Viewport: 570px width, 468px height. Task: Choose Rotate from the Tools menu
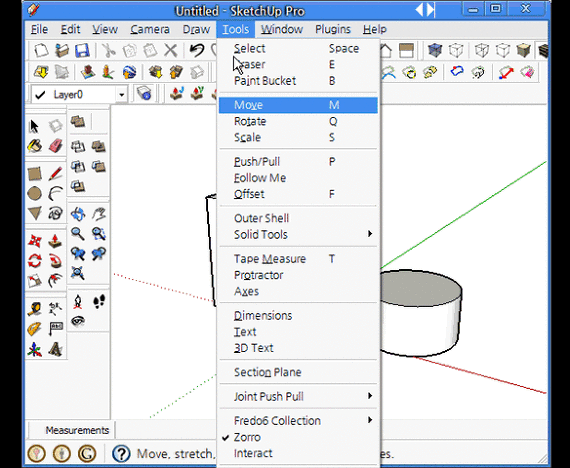coord(298,121)
